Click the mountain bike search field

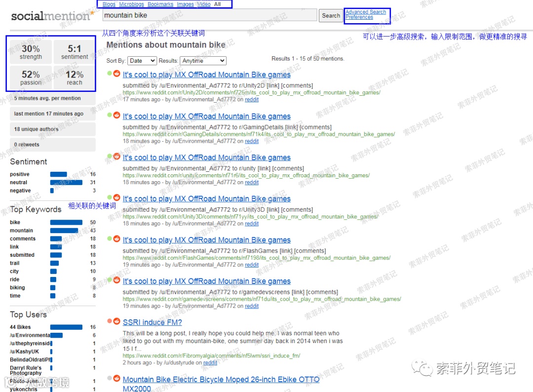pyautogui.click(x=210, y=15)
